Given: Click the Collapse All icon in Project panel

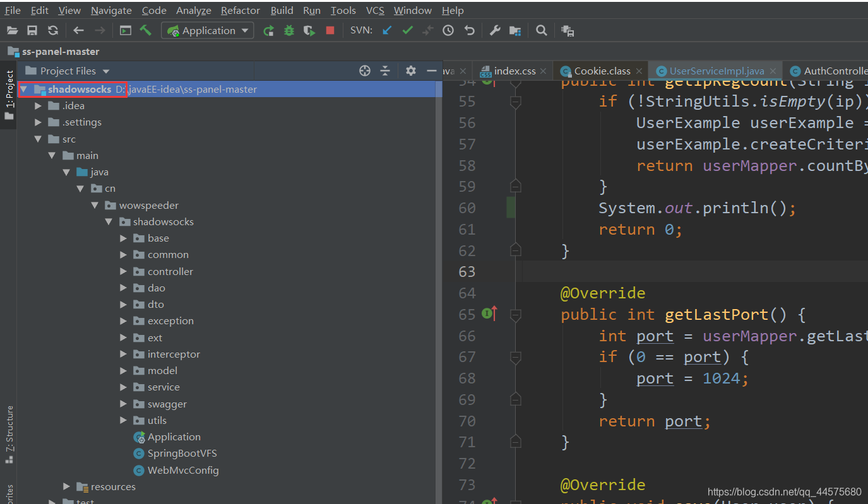Looking at the screenshot, I should pyautogui.click(x=385, y=71).
